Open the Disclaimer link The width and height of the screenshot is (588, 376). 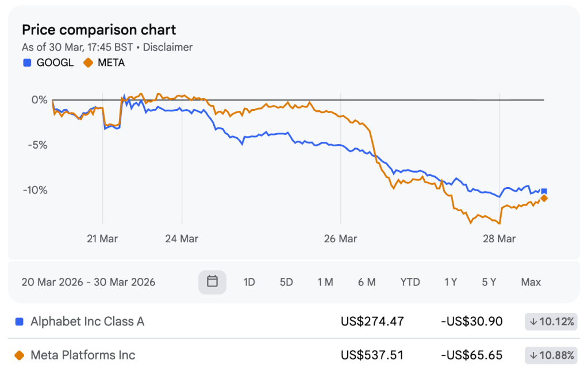coord(168,47)
